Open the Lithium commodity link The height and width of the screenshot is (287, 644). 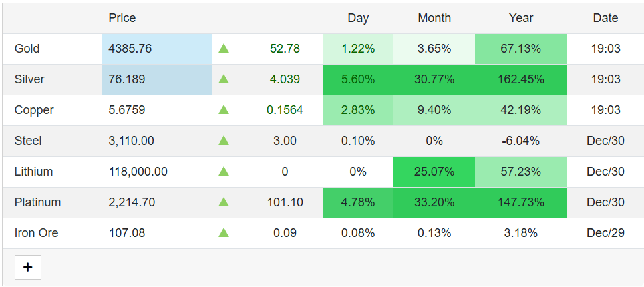tap(33, 172)
